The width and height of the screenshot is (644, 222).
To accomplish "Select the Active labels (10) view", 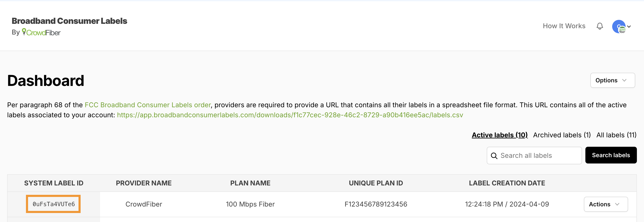I will click(499, 135).
